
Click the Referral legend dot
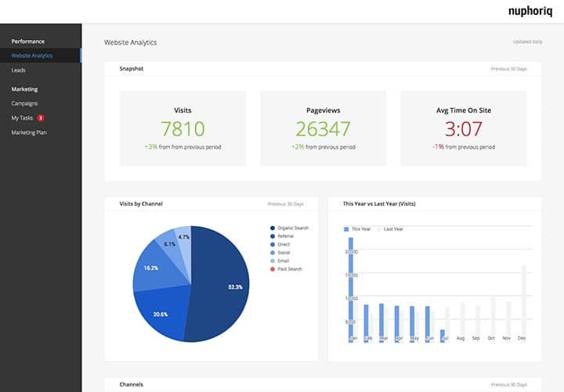[x=273, y=236]
